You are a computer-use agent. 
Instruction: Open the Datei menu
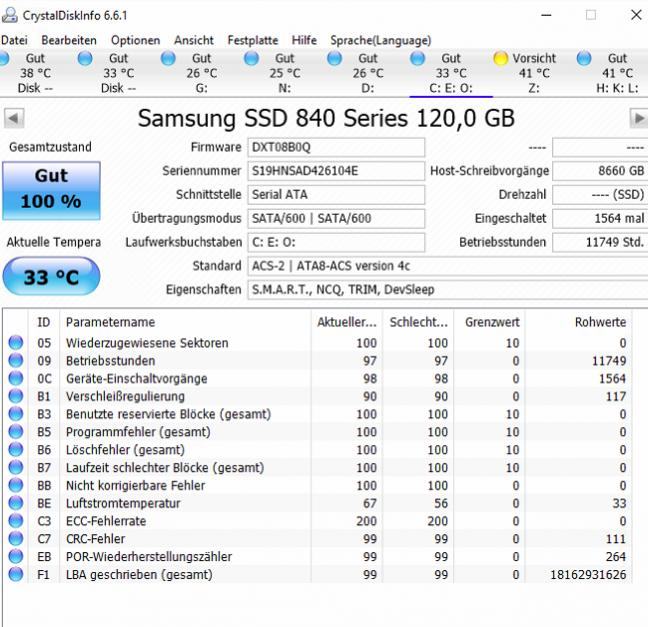tap(14, 40)
